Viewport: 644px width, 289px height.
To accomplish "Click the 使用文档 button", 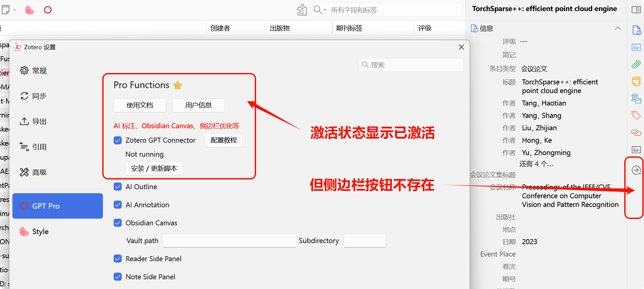I will [x=140, y=105].
